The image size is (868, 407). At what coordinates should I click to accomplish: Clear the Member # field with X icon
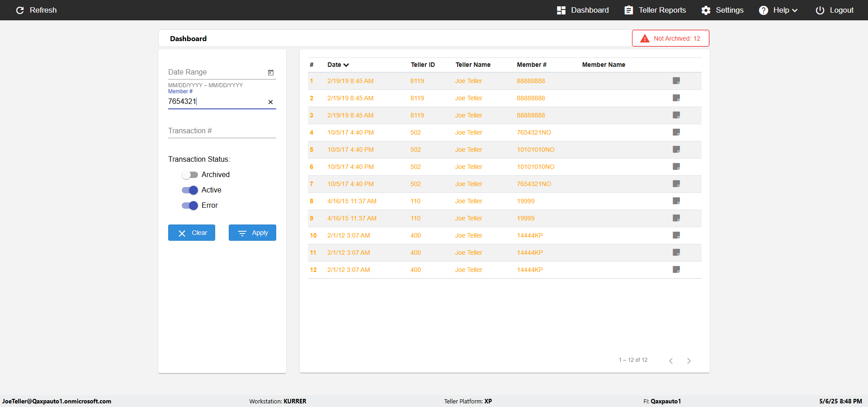(270, 102)
